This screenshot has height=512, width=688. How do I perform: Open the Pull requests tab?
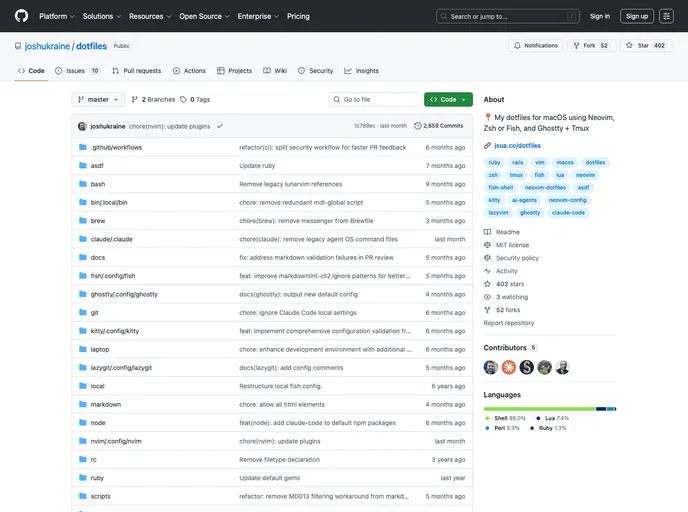pyautogui.click(x=136, y=71)
